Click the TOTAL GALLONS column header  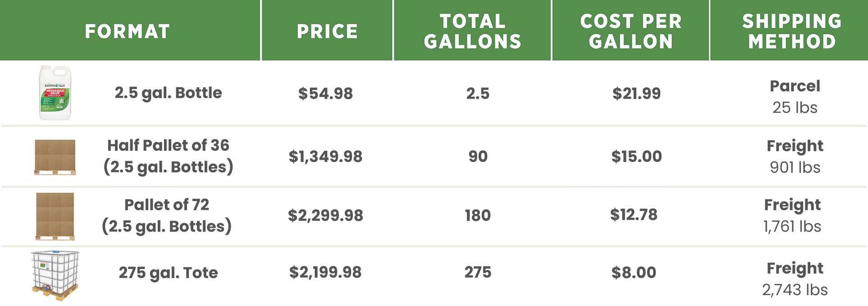[x=472, y=31]
